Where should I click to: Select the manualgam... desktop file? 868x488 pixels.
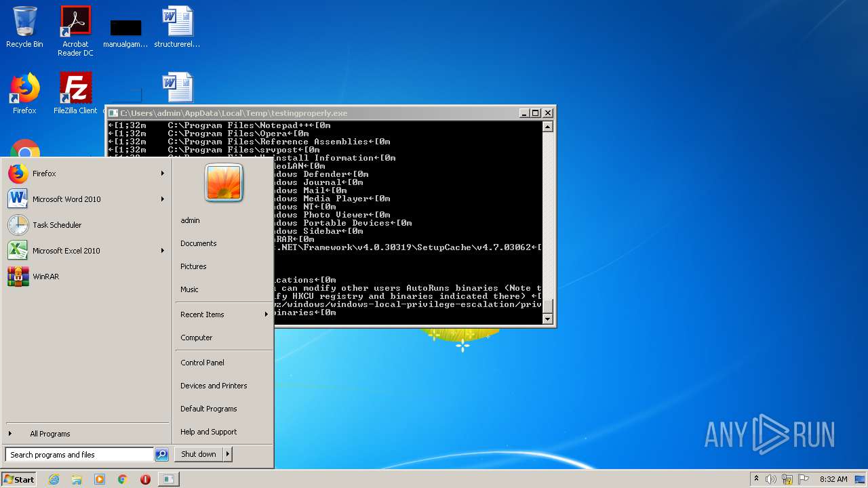125,33
